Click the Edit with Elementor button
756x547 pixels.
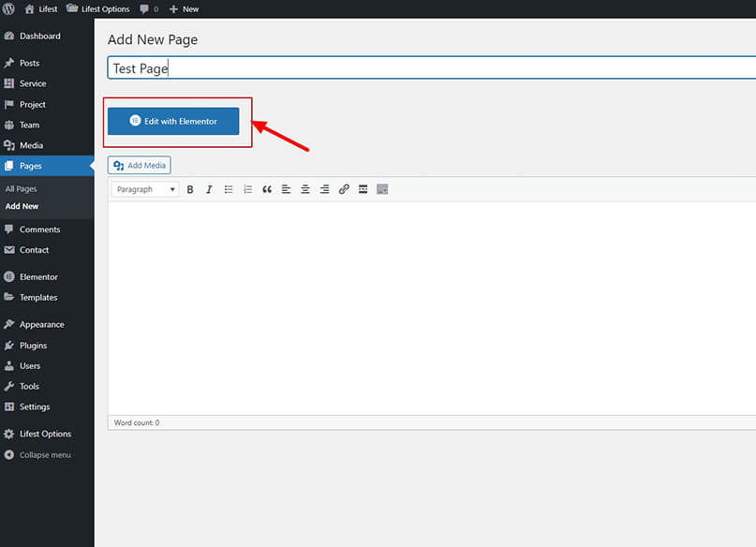click(173, 121)
